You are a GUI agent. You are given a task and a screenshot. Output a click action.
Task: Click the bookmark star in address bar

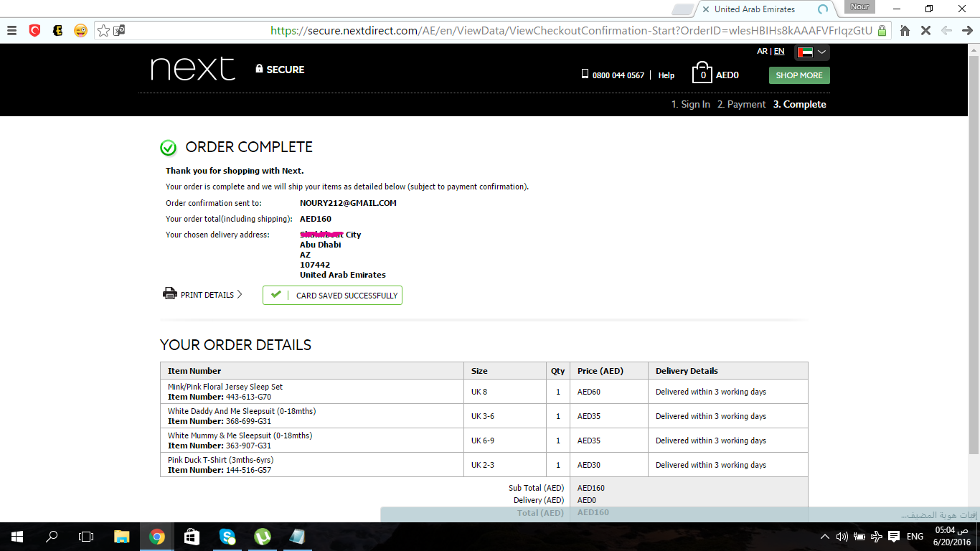(103, 30)
